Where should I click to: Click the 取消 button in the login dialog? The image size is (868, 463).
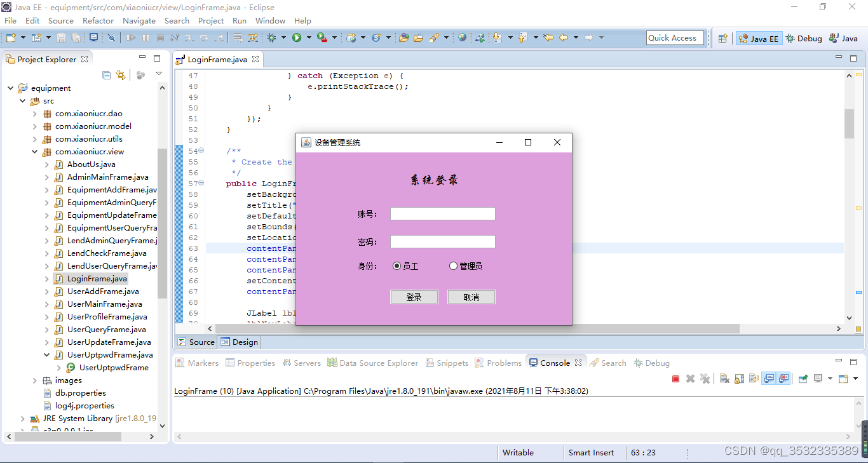point(471,297)
